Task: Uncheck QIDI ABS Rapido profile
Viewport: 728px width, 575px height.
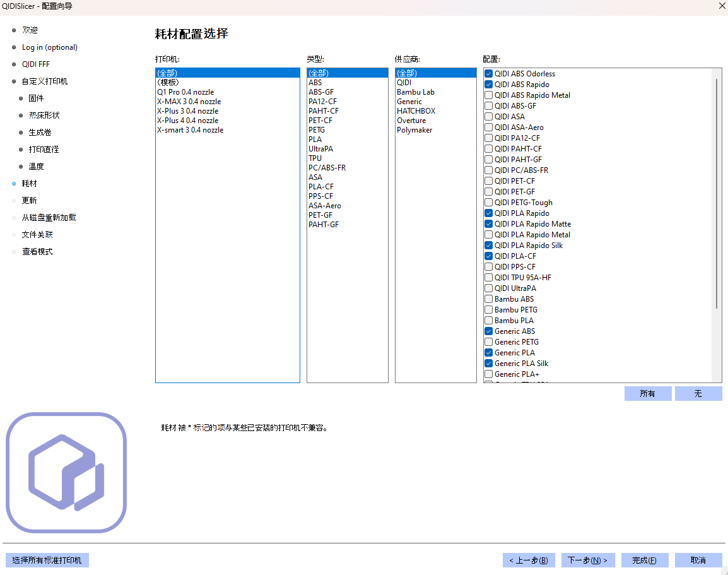Action: point(488,84)
